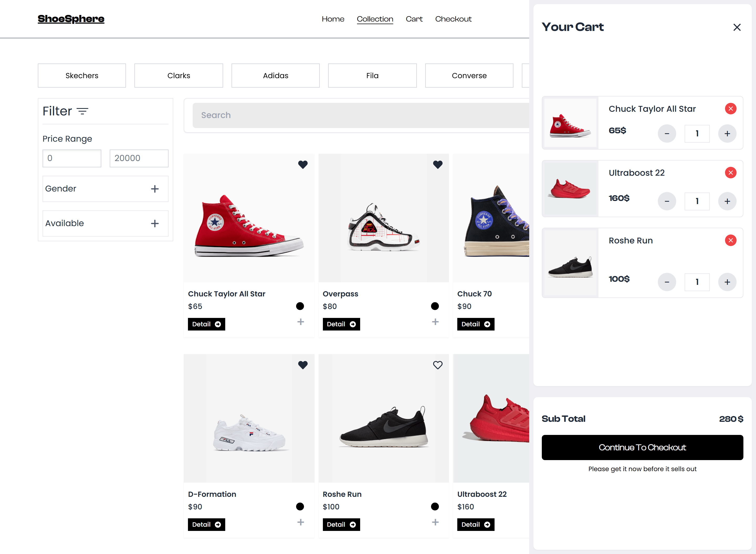756x554 pixels.
Task: Unfavorite Chuck Taylor All Star heart icon
Action: click(x=303, y=165)
